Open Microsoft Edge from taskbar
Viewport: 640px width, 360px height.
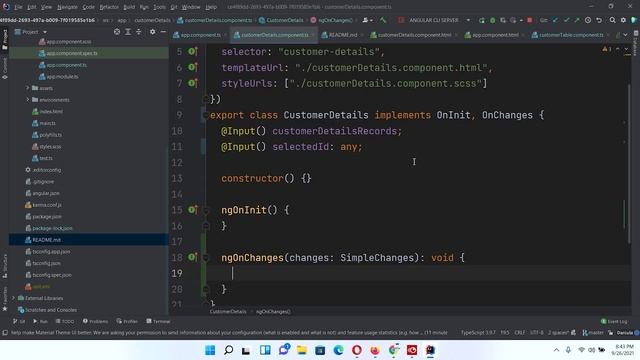point(338,350)
